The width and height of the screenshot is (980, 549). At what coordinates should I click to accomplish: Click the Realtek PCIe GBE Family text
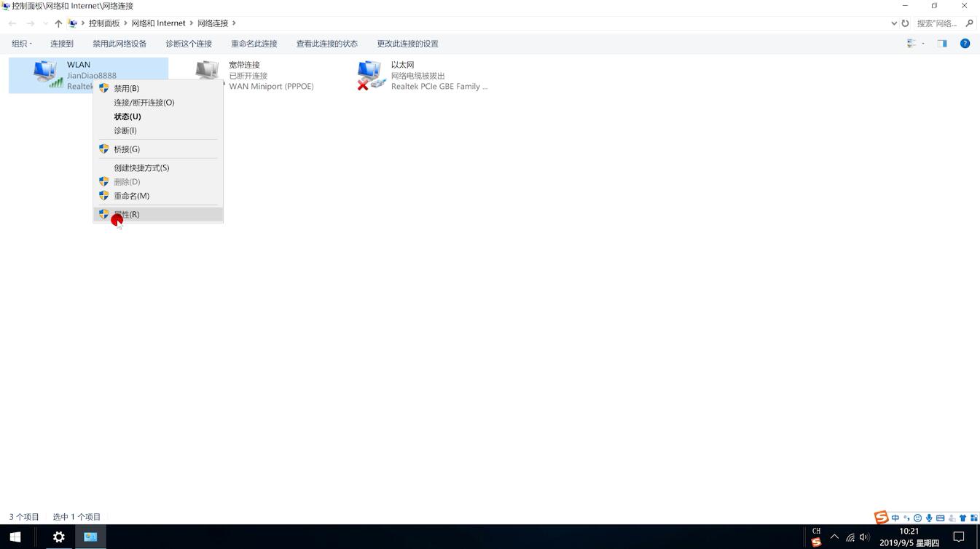tap(439, 87)
